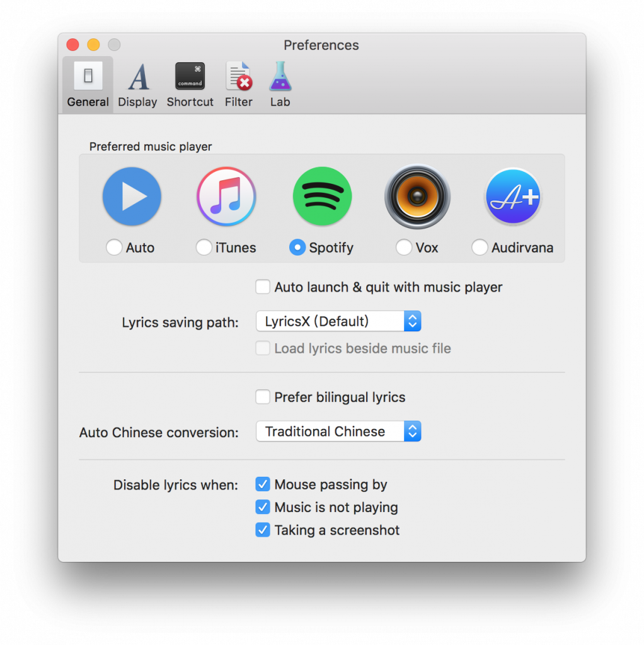Viewport: 644px width, 645px height.
Task: Select the iTunes radio button
Action: pyautogui.click(x=204, y=247)
